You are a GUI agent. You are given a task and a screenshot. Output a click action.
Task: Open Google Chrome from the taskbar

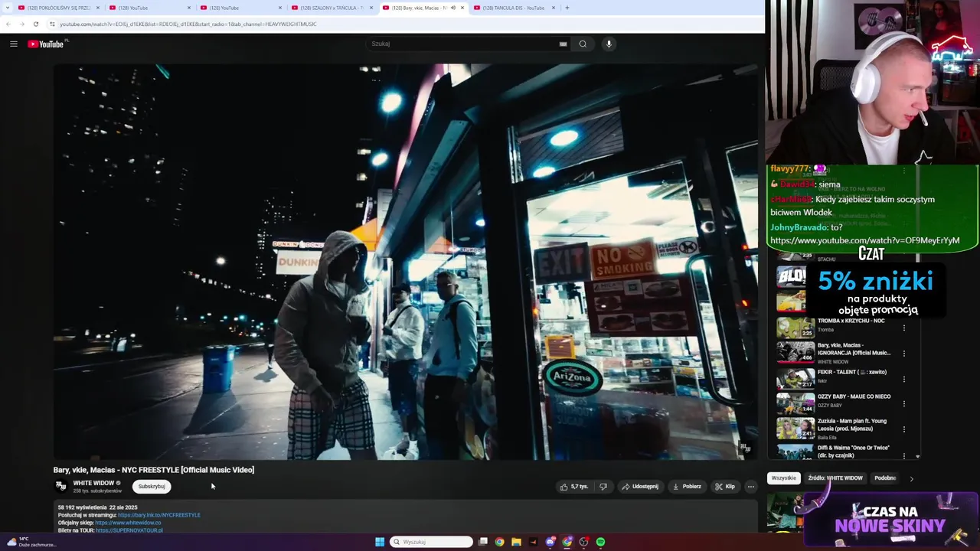click(499, 542)
